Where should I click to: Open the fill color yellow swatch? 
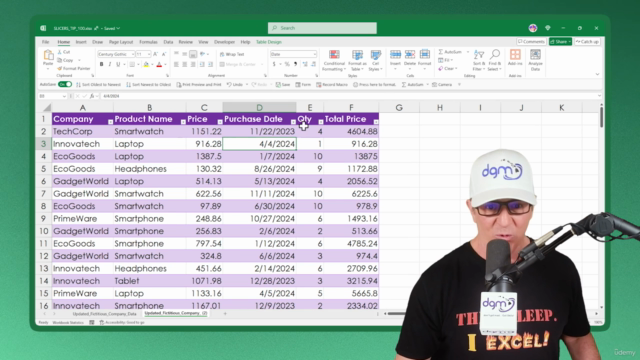(x=146, y=64)
